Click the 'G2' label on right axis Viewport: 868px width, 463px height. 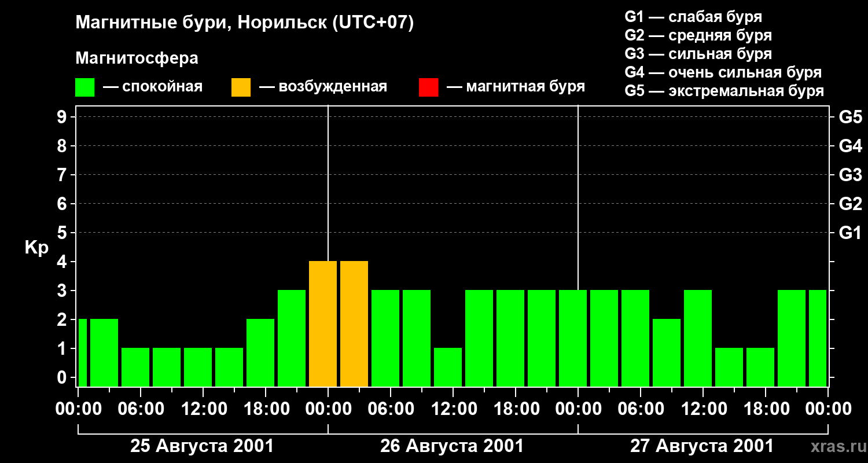pyautogui.click(x=851, y=204)
